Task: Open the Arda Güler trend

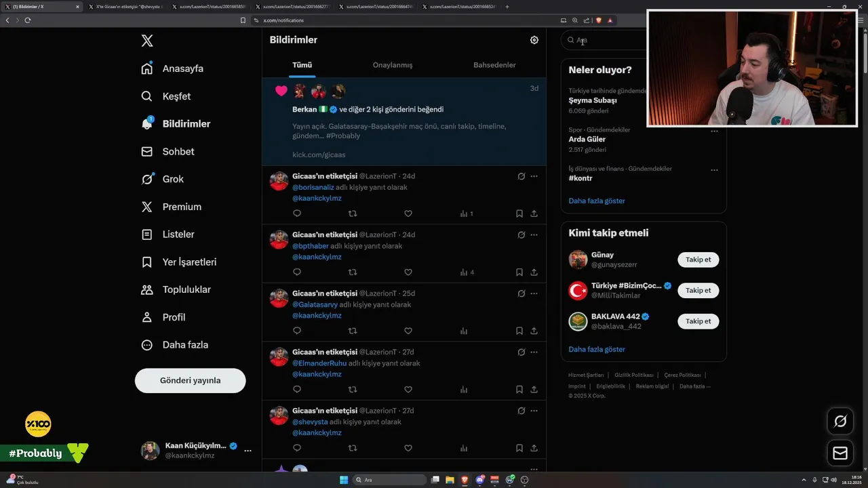Action: [x=587, y=140]
